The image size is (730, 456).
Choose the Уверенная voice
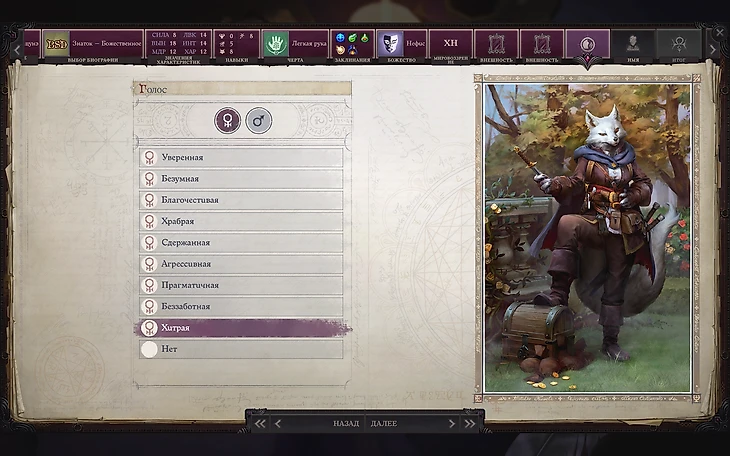241,157
